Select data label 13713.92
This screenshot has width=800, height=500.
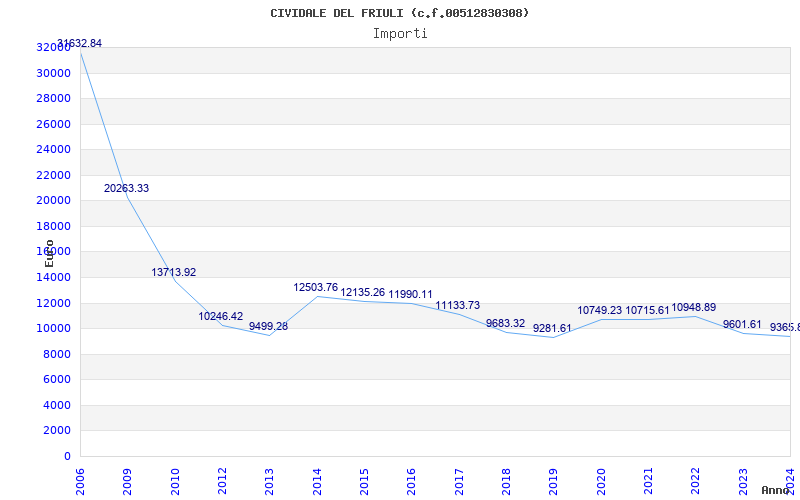(173, 272)
